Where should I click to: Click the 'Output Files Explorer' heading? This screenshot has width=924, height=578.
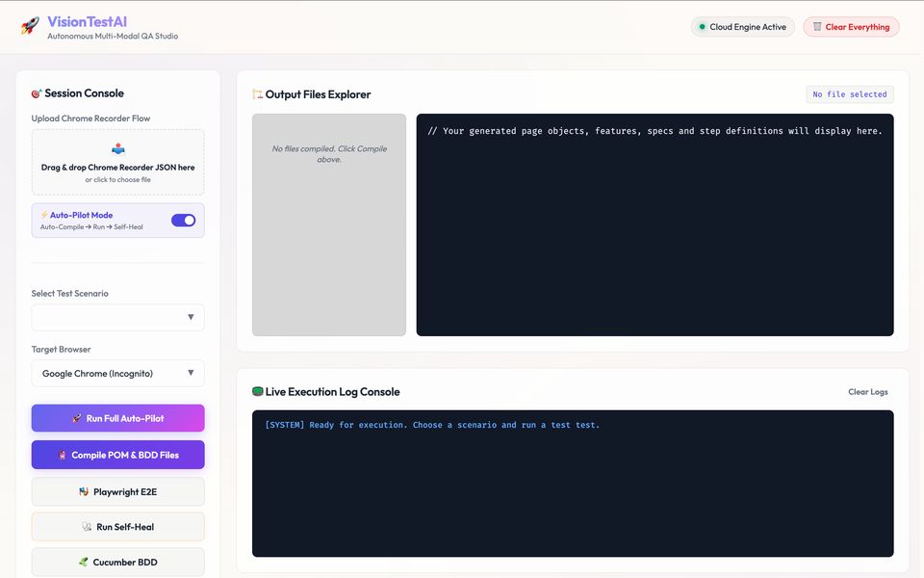coord(318,94)
